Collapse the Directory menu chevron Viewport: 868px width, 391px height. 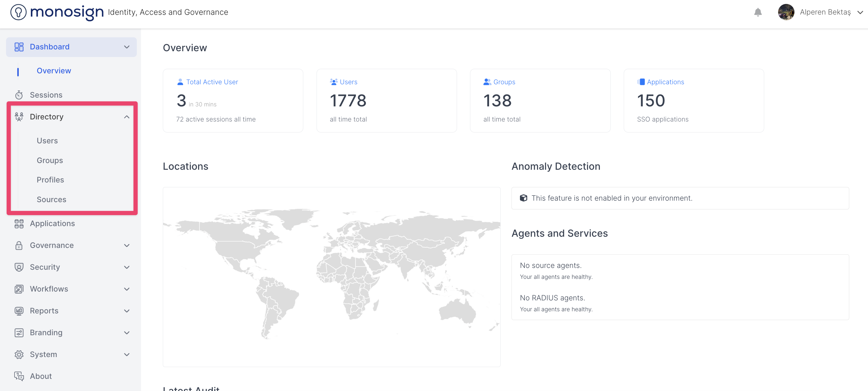tap(127, 117)
